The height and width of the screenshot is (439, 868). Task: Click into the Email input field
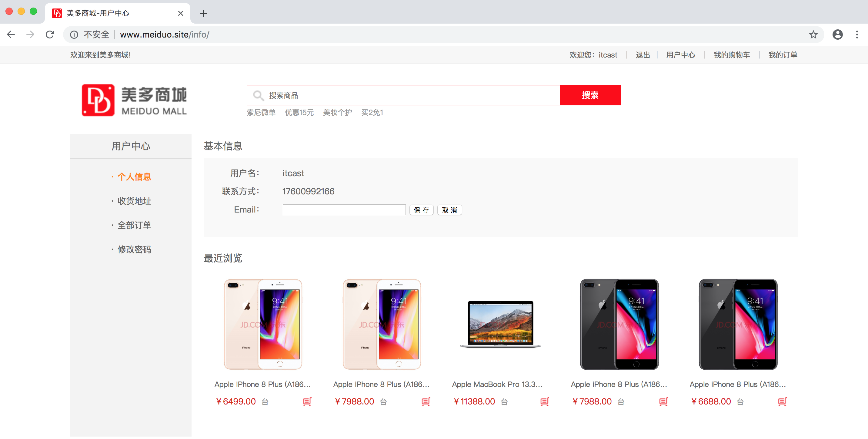point(344,210)
